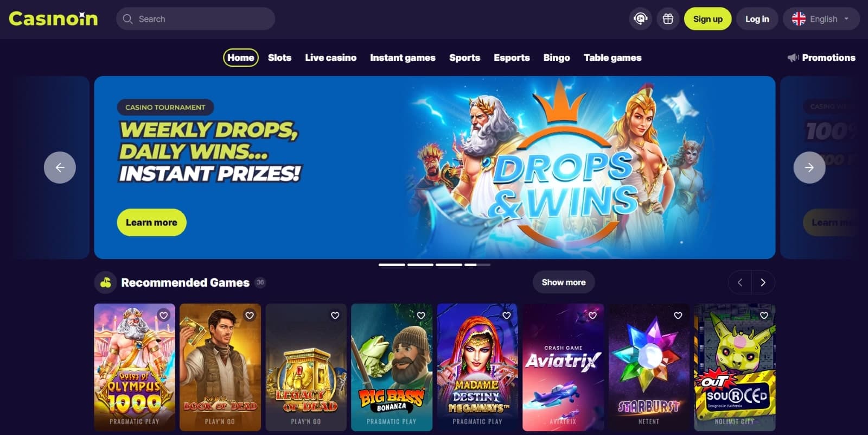Click the Casinoin logo
Viewport: 868px width, 435px height.
pos(53,19)
